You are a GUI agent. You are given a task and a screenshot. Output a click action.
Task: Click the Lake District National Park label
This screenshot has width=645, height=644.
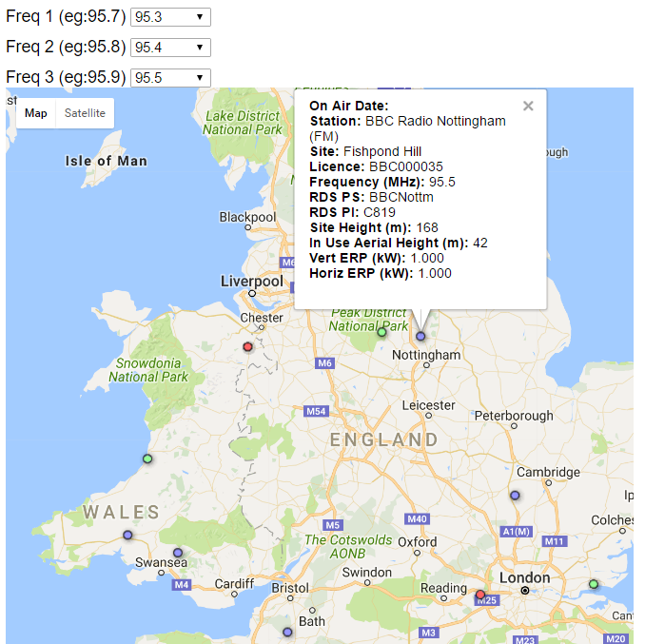[243, 123]
